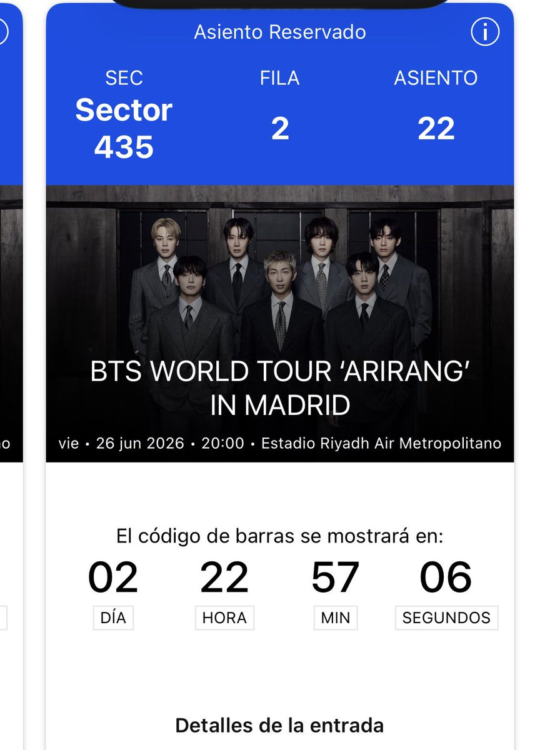Viewport: 560px width, 750px height.
Task: Tap the El código de barras message
Action: [280, 536]
